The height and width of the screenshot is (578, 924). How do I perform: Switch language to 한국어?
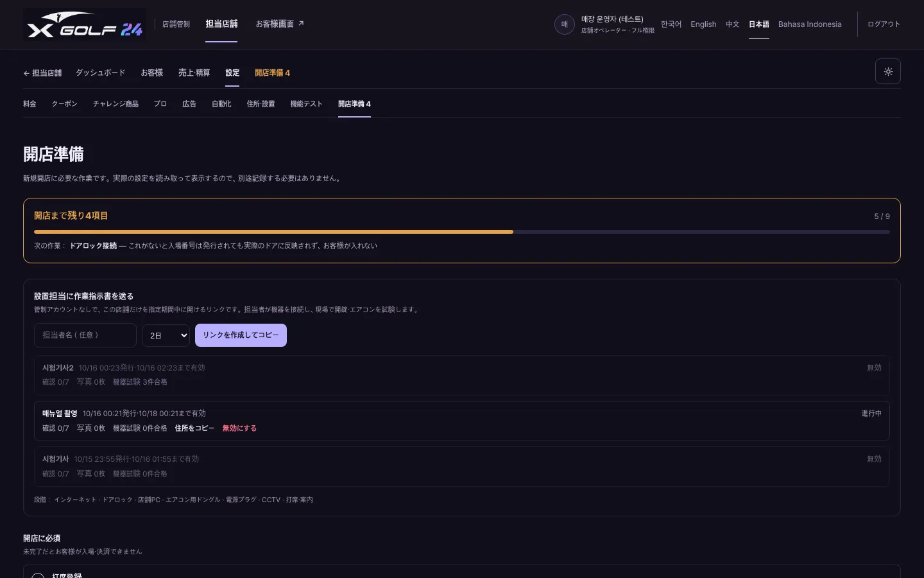[x=671, y=24]
